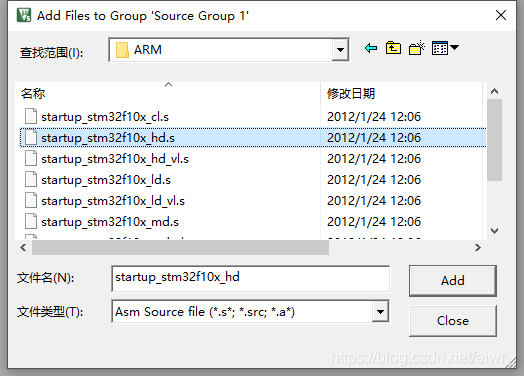The image size is (524, 376).
Task: Sort files by the 名称 column header
Action: [x=33, y=94]
